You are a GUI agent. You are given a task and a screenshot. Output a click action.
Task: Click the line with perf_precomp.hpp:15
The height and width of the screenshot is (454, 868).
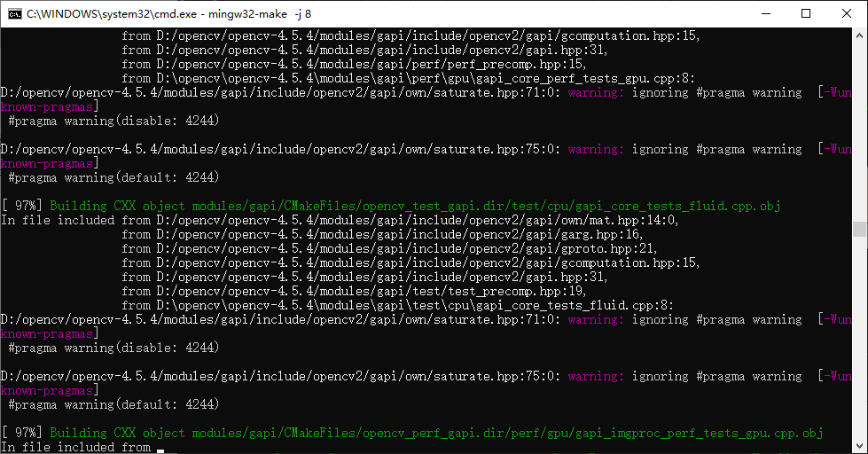tap(354, 64)
